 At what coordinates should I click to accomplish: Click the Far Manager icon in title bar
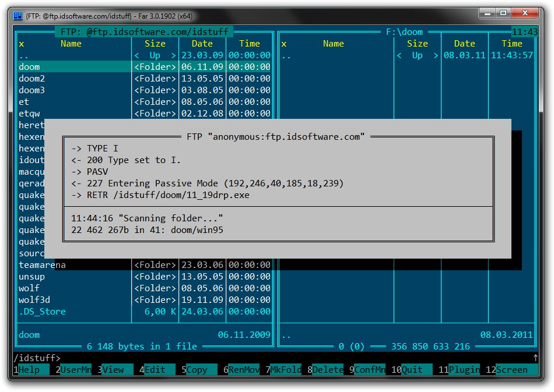pos(18,16)
